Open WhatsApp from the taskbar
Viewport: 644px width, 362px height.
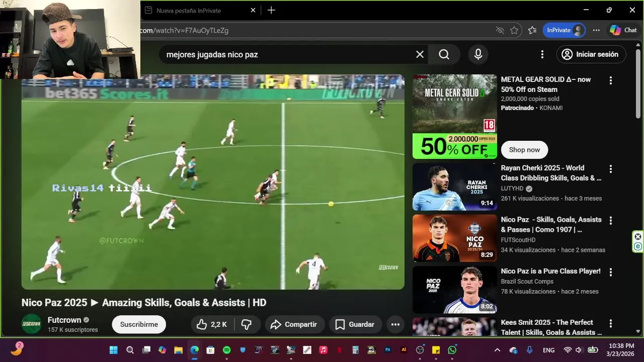pos(452,350)
